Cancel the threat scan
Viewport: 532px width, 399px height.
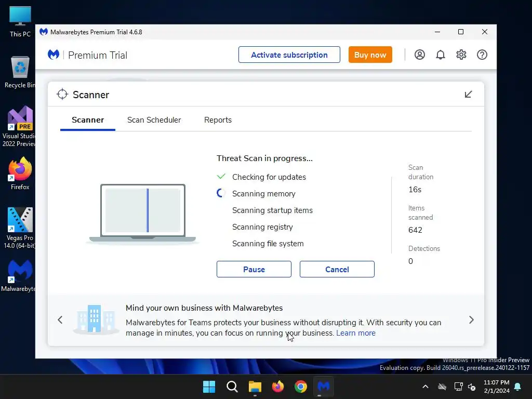(337, 270)
